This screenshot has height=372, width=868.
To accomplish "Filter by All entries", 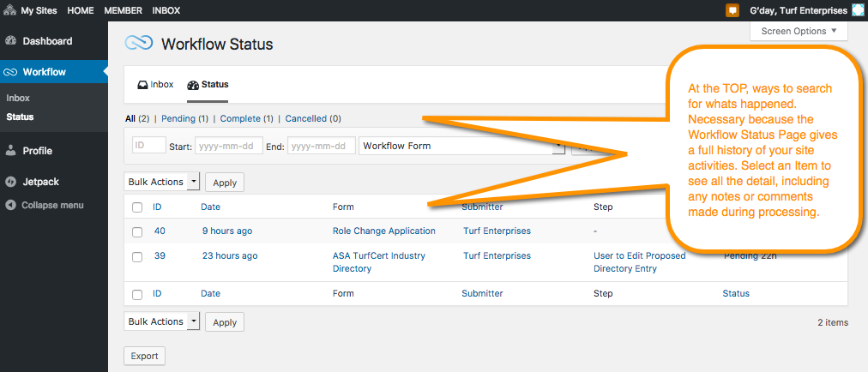I will pos(130,118).
